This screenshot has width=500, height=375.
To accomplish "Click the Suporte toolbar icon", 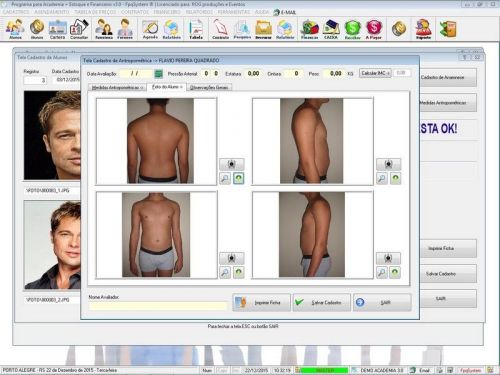I will [x=424, y=29].
